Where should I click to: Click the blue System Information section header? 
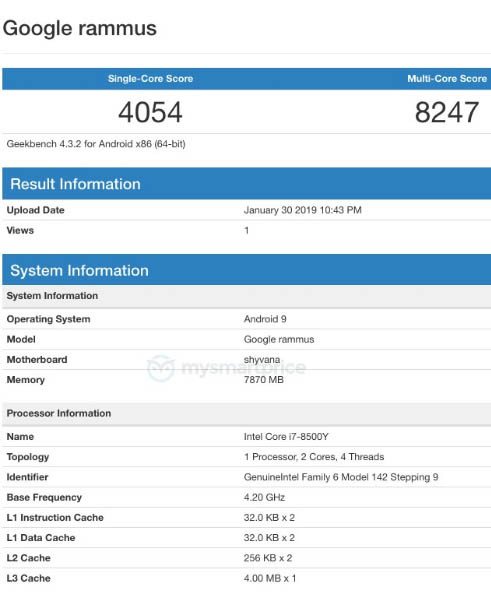click(246, 270)
